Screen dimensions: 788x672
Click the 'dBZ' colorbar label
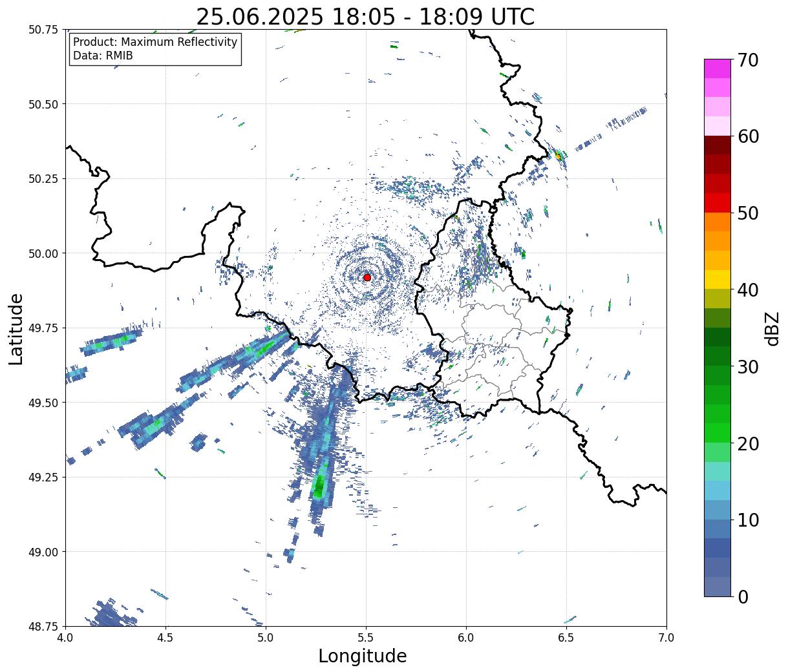772,328
